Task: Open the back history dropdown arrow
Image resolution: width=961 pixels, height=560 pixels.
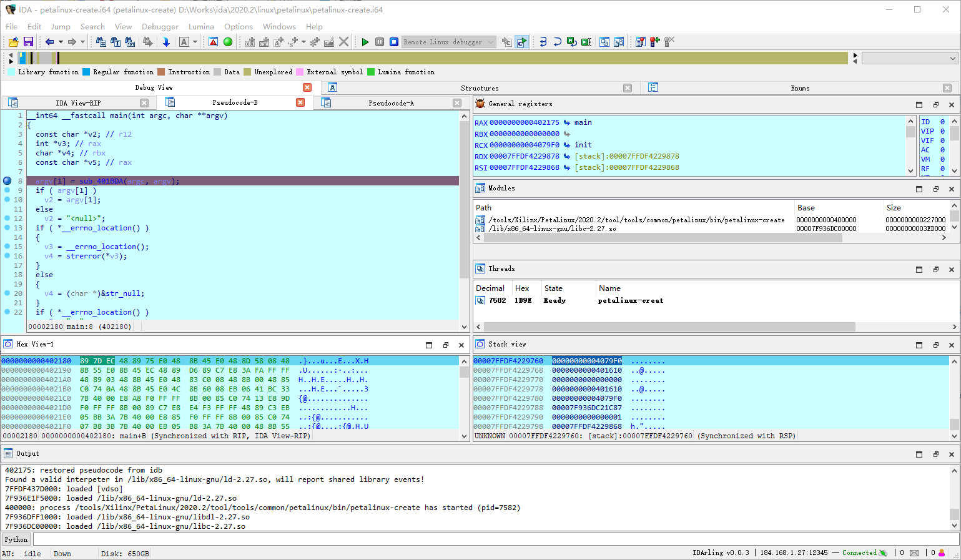Action: (61, 42)
